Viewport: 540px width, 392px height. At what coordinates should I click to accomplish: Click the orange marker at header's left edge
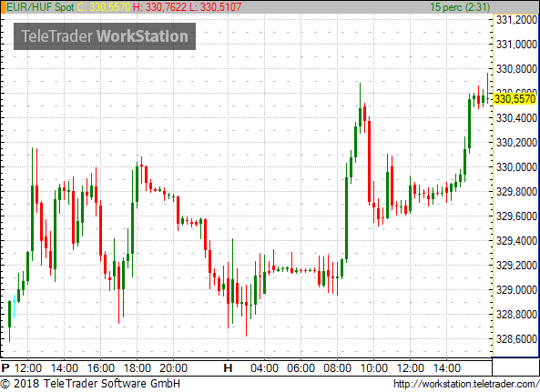click(3, 7)
